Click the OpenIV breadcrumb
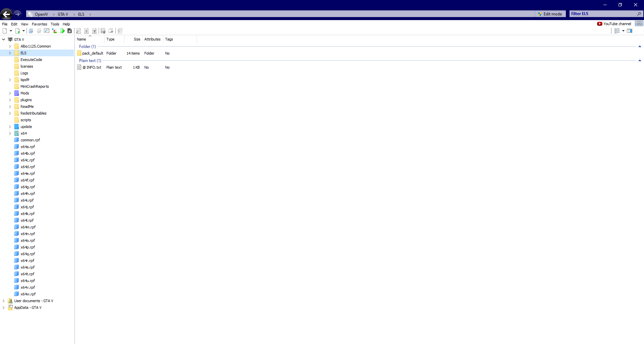This screenshot has width=644, height=344. point(41,14)
